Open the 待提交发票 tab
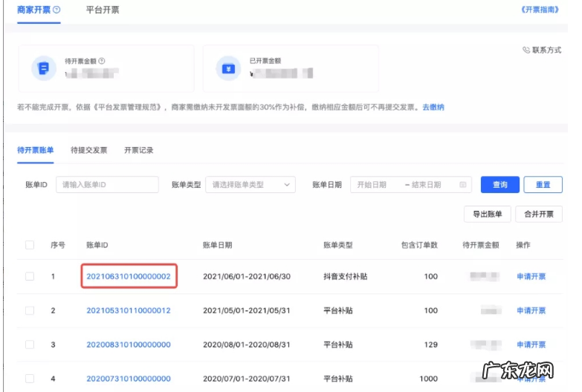The image size is (582, 392). tap(88, 150)
